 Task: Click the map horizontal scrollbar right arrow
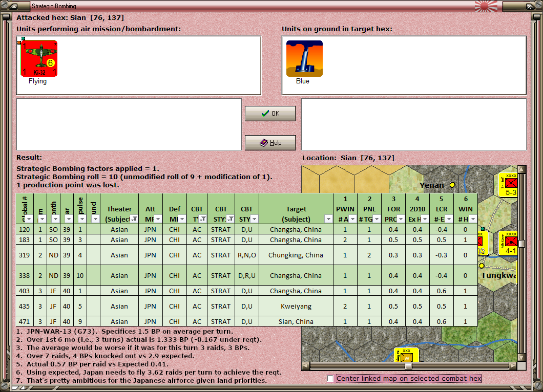(513, 366)
